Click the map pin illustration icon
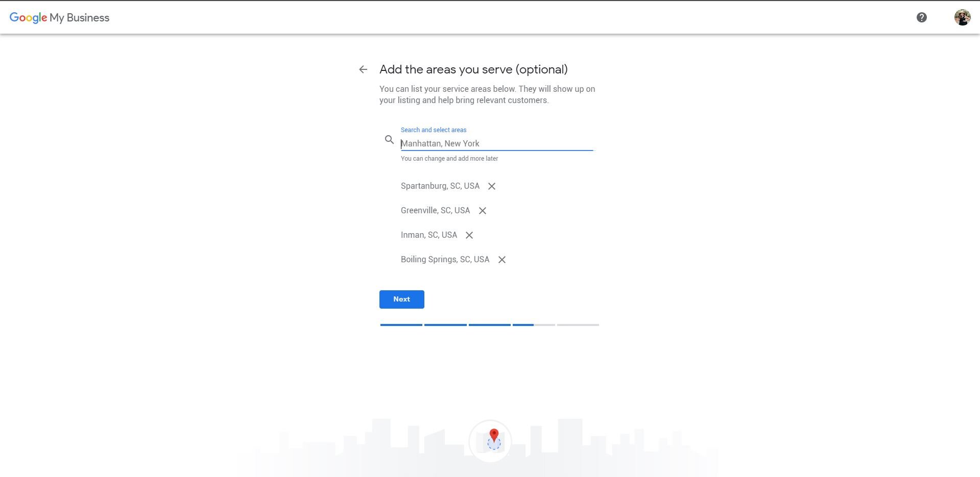This screenshot has height=477, width=980. (490, 441)
